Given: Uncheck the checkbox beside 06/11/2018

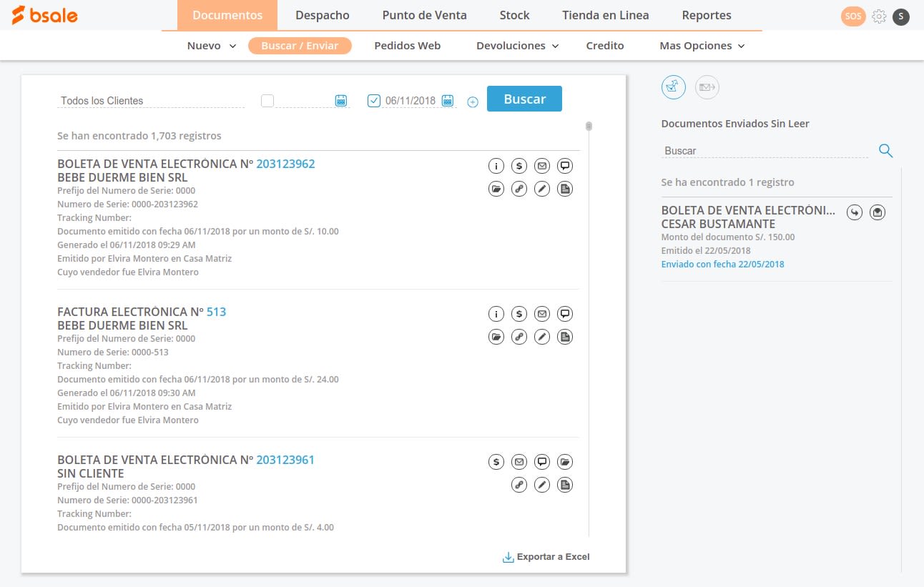Looking at the screenshot, I should [x=374, y=100].
